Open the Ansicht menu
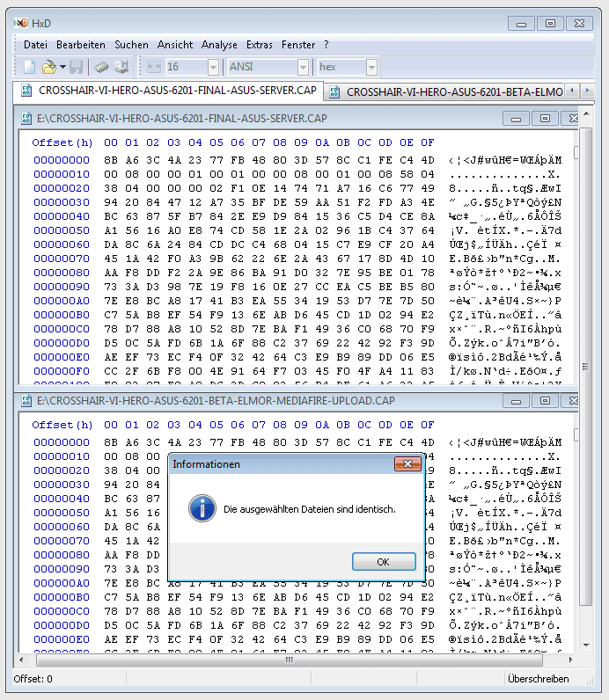The height and width of the screenshot is (700, 609). pyautogui.click(x=175, y=45)
